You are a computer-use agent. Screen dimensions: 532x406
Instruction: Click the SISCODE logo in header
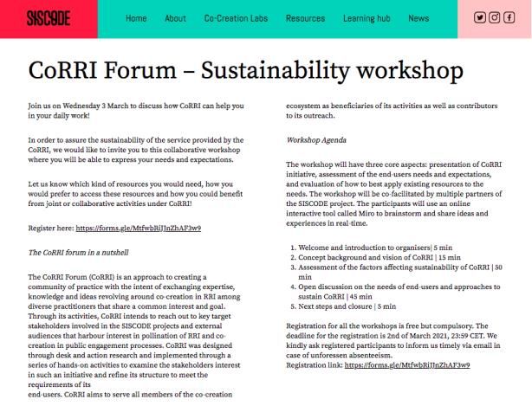(49, 18)
